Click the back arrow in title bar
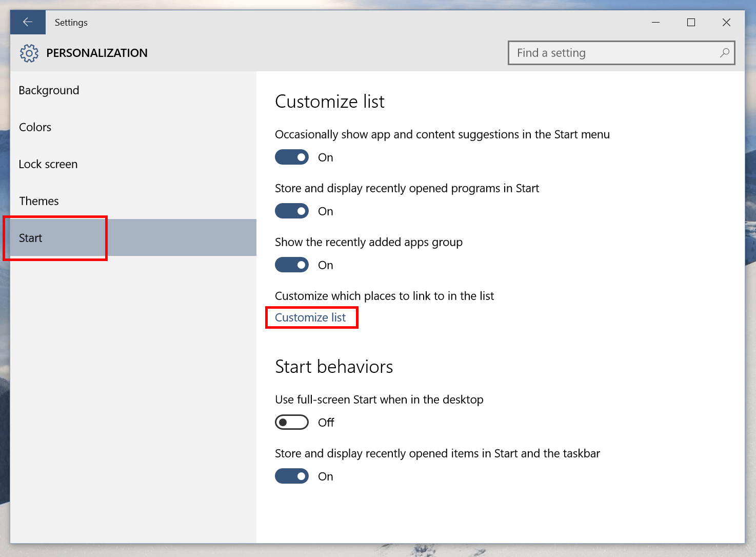 click(x=28, y=22)
